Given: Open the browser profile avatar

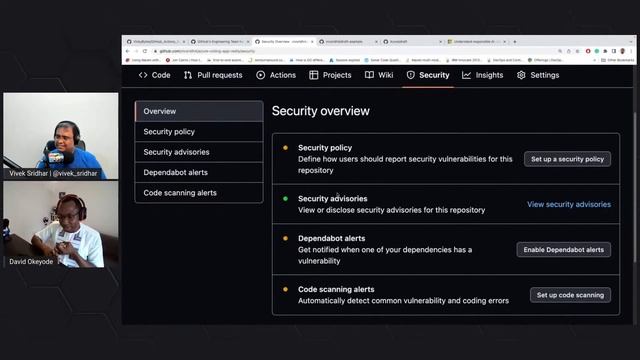Looking at the screenshot, I should click(x=622, y=51).
